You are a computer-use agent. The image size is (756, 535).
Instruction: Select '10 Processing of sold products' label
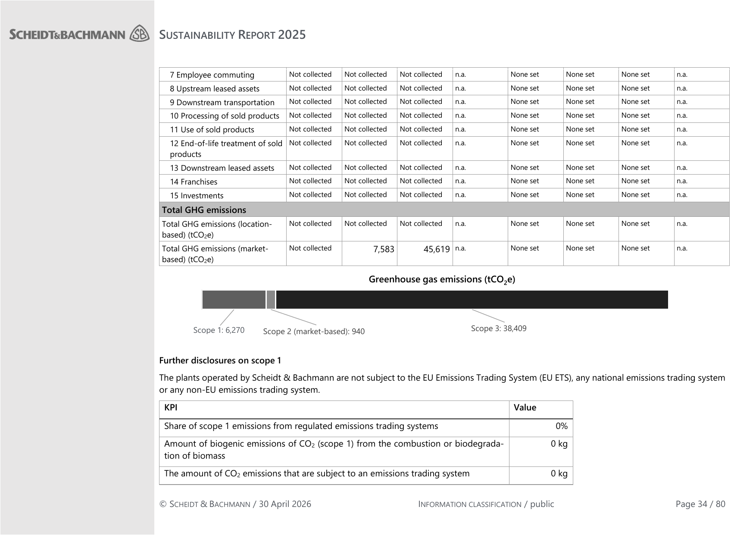[x=225, y=116]
